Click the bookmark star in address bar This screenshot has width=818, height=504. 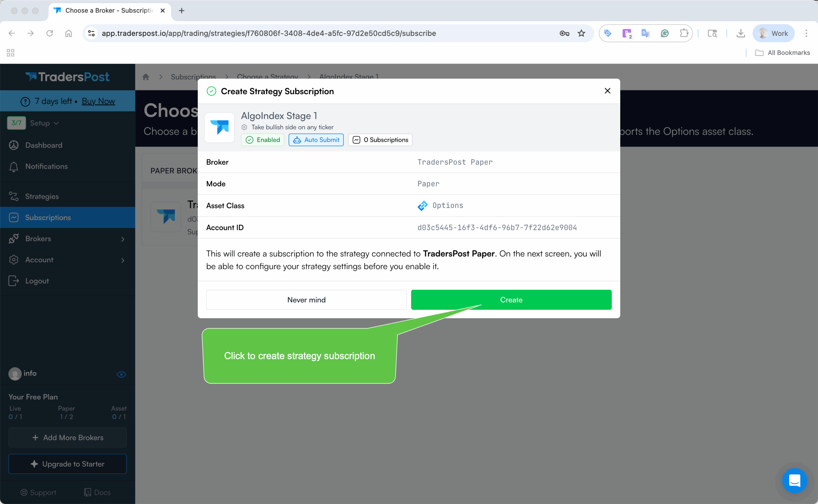click(x=581, y=33)
